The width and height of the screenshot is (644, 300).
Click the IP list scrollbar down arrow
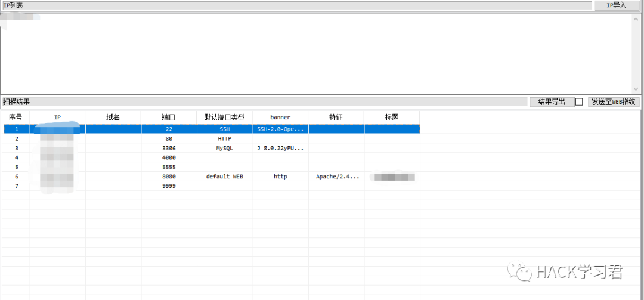pos(636,89)
